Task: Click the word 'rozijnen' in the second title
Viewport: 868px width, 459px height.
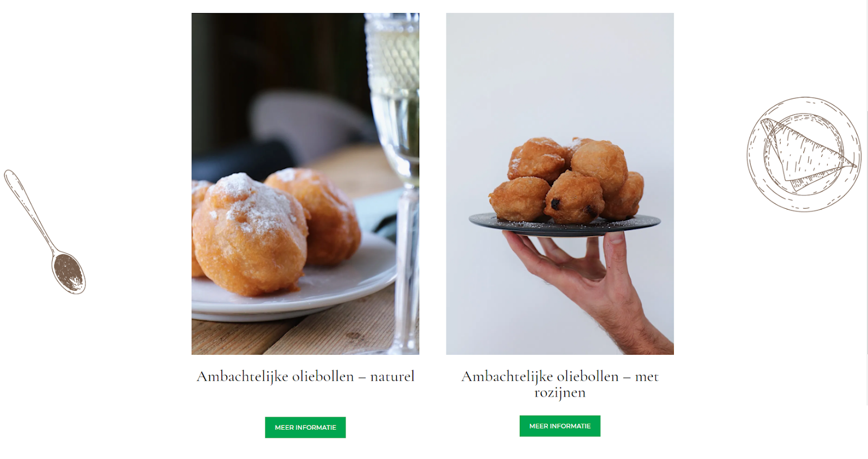Action: pyautogui.click(x=560, y=393)
